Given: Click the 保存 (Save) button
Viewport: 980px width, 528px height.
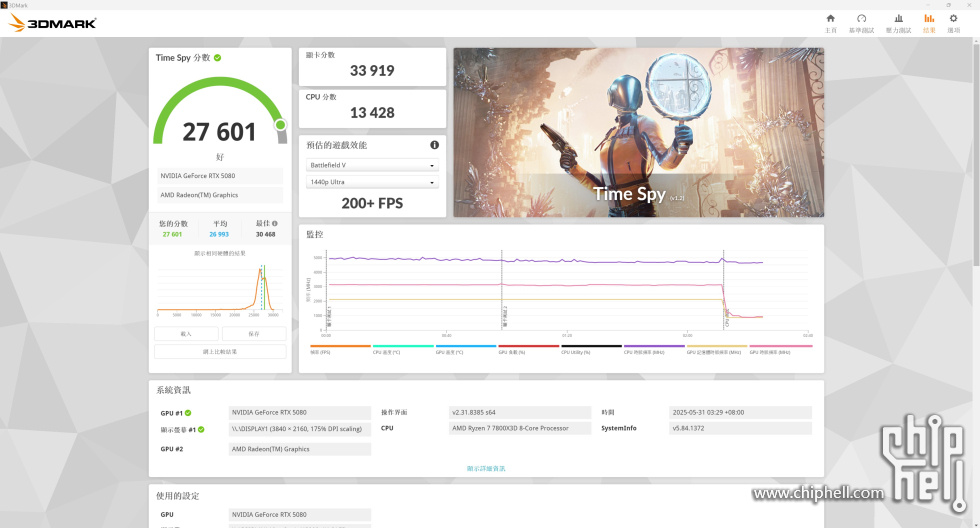Looking at the screenshot, I should [254, 334].
